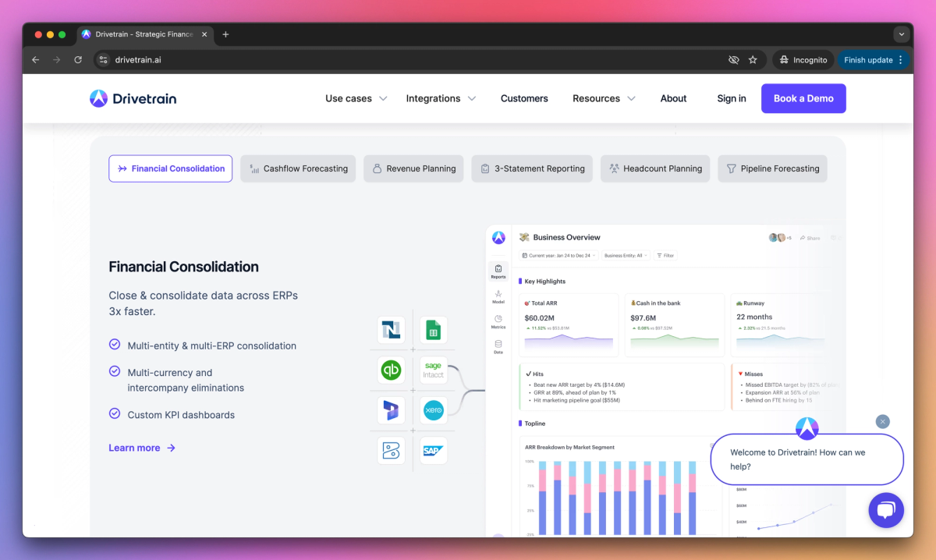Open the Chrome three-dot menu
The image size is (936, 560).
click(x=901, y=59)
